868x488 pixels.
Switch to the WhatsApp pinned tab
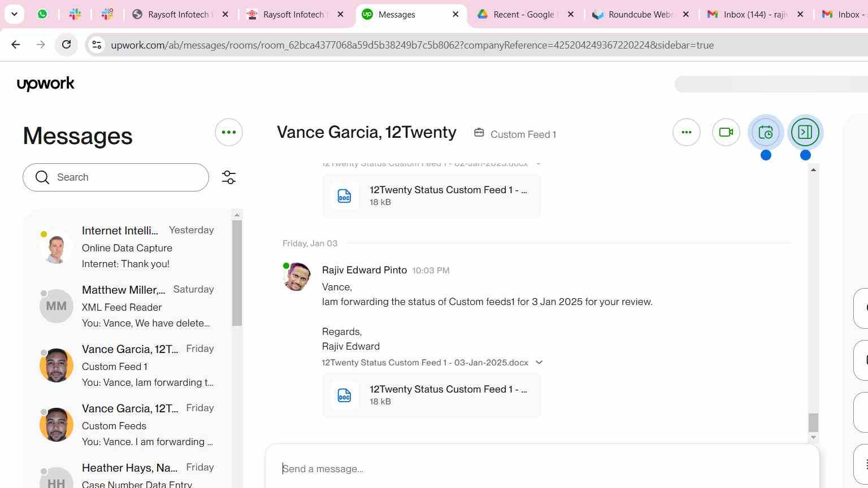tap(42, 14)
